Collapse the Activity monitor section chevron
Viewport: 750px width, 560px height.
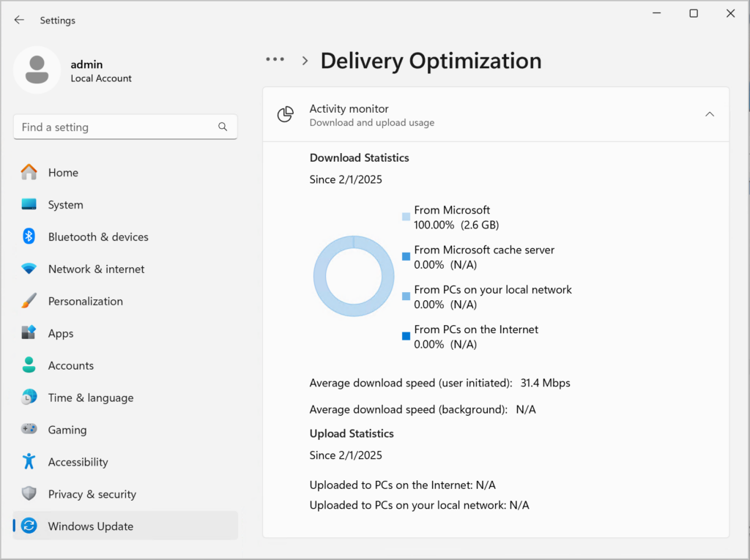coord(709,114)
